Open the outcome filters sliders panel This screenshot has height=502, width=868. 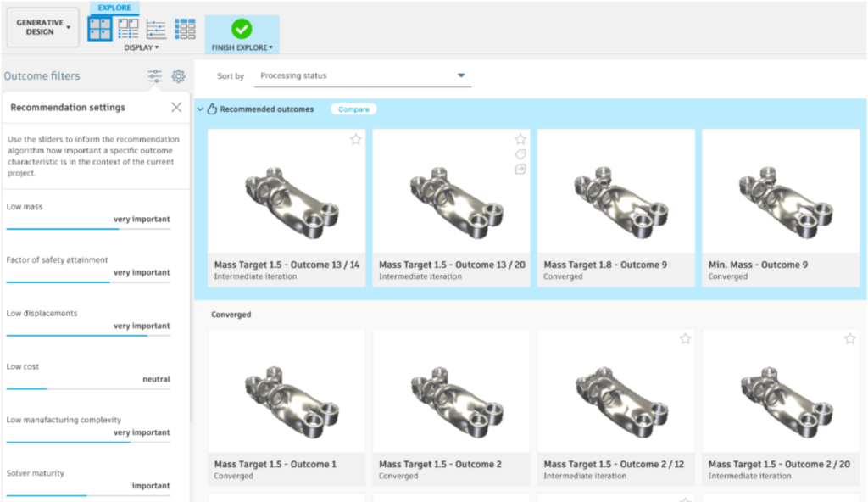tap(154, 75)
